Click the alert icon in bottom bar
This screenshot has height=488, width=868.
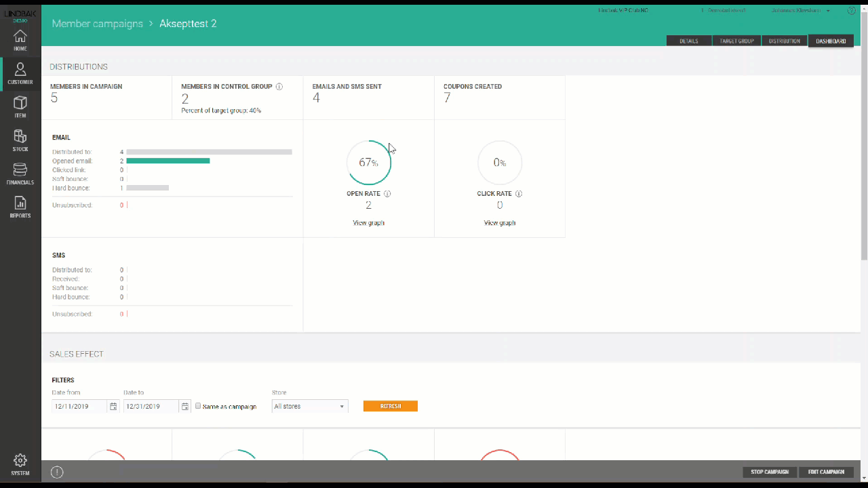(57, 472)
